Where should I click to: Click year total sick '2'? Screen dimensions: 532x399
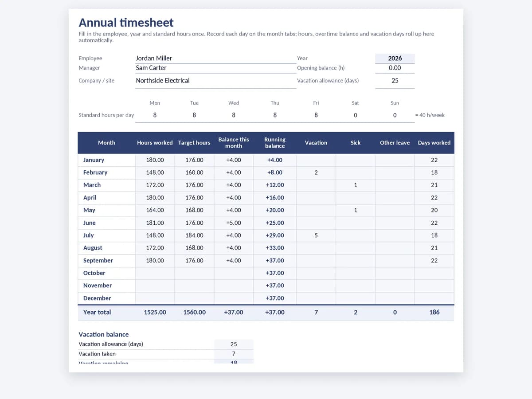pos(356,313)
